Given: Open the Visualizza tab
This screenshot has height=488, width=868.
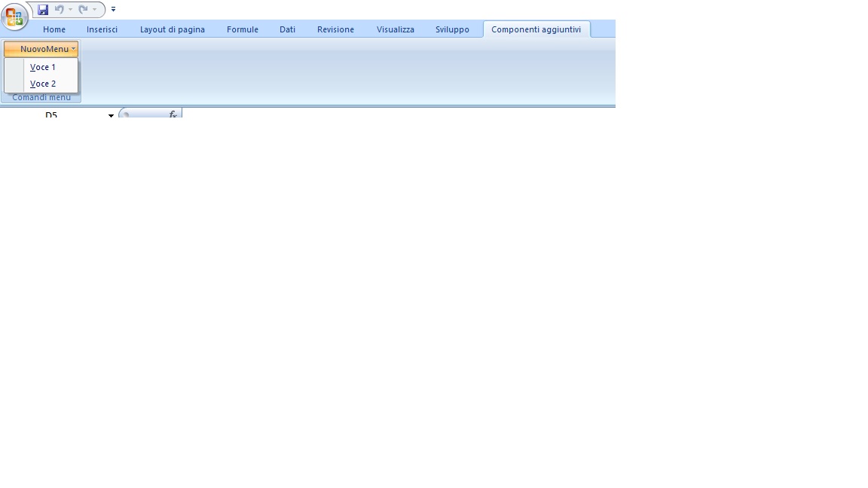Looking at the screenshot, I should click(x=396, y=29).
